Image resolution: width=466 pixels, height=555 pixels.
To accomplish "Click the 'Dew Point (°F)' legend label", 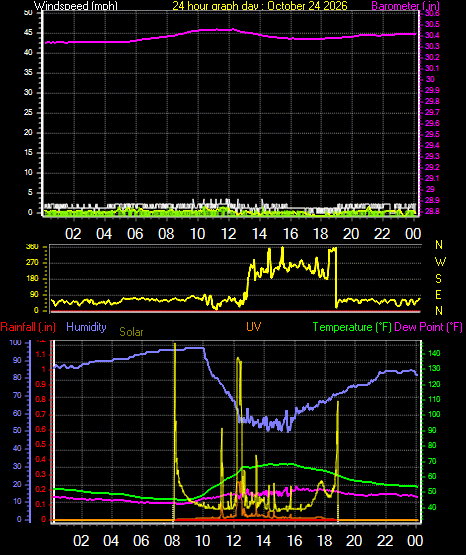I will click(x=428, y=327).
